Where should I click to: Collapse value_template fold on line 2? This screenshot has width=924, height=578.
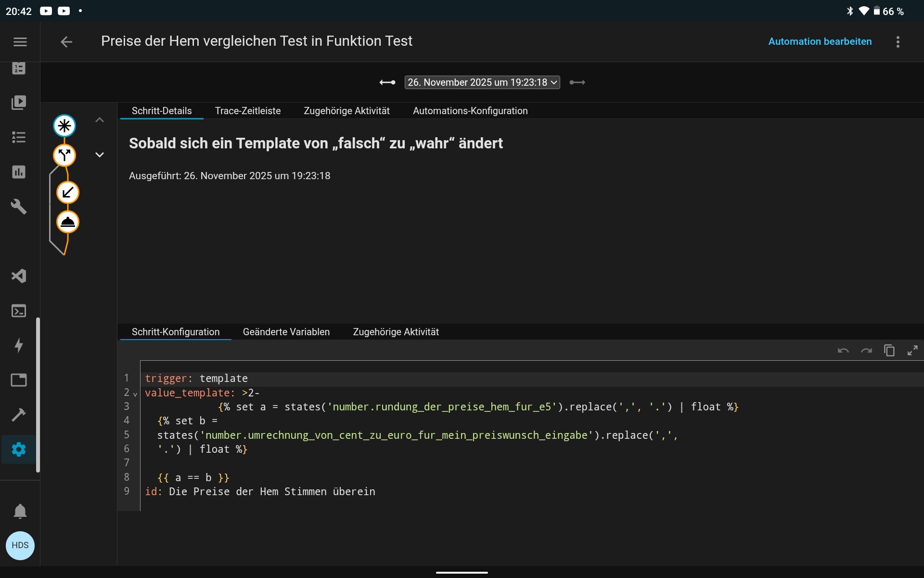[135, 394]
